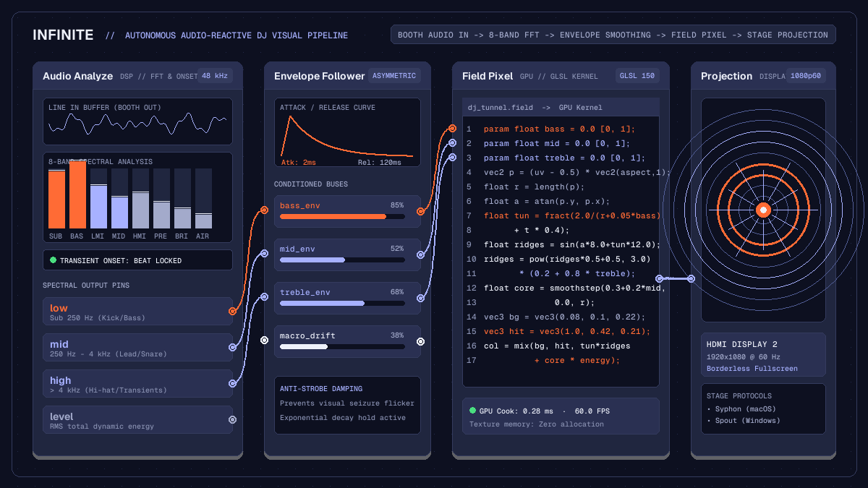Click the bass param input port
Viewport: 868px width, 488px height.
[452, 129]
